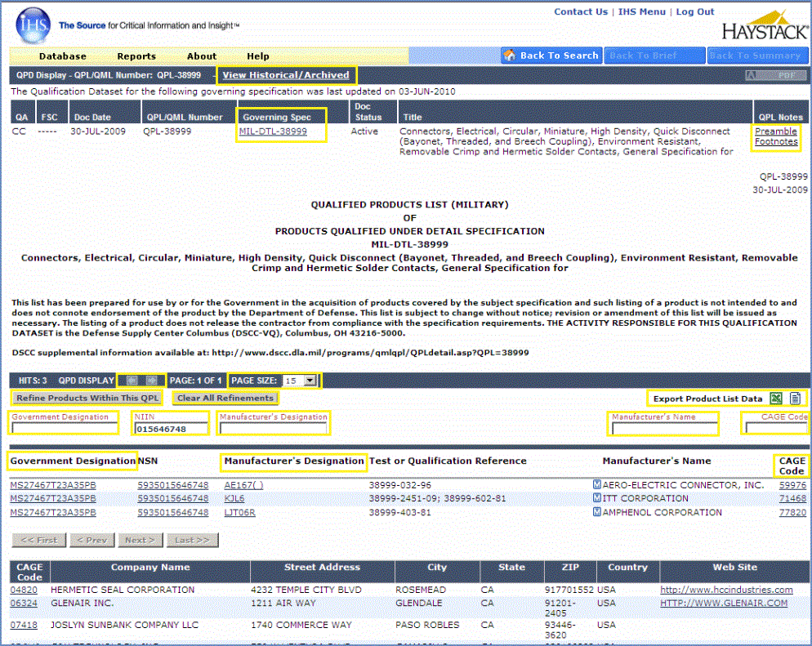The height and width of the screenshot is (646, 812).
Task: Focus the CAGE Code filter field
Action: 776,428
